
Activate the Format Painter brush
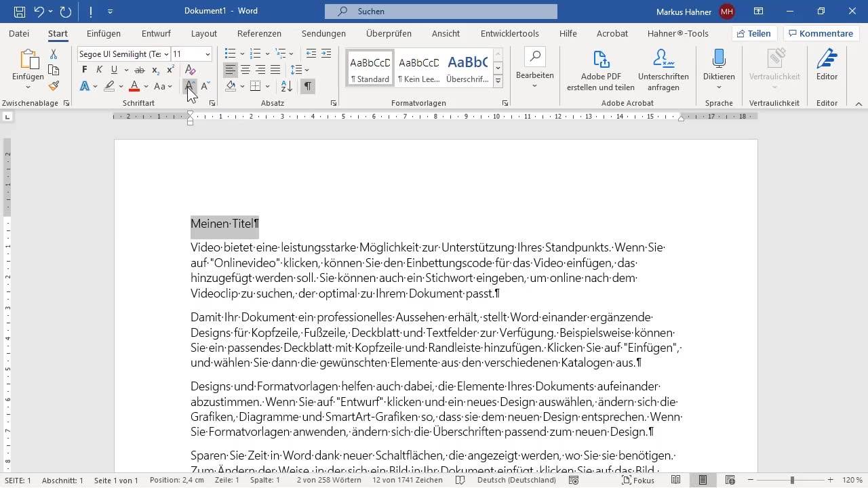point(54,86)
